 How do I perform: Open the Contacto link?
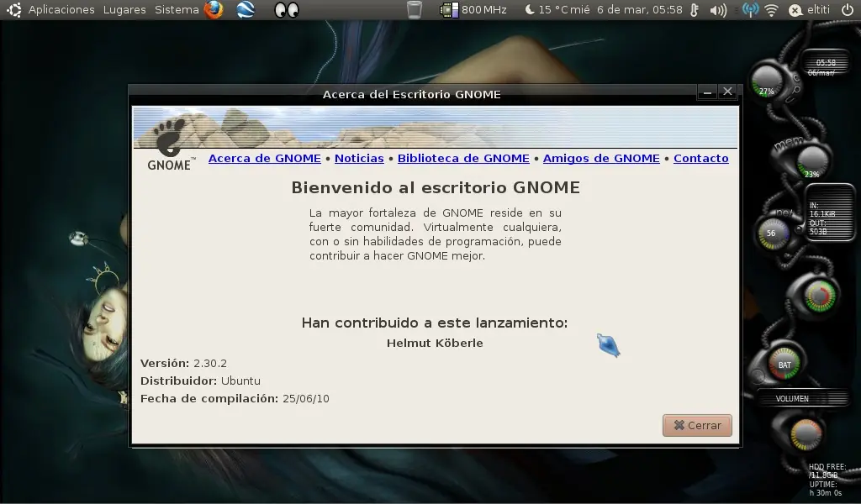(x=701, y=159)
